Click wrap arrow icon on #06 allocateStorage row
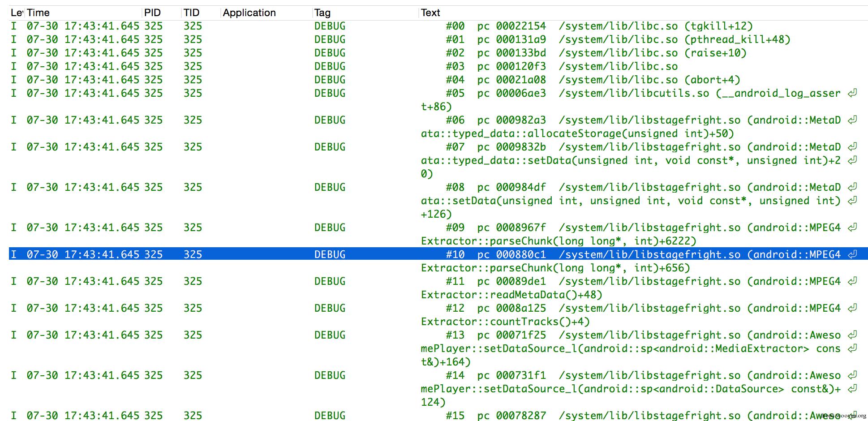The width and height of the screenshot is (868, 421). 852,120
